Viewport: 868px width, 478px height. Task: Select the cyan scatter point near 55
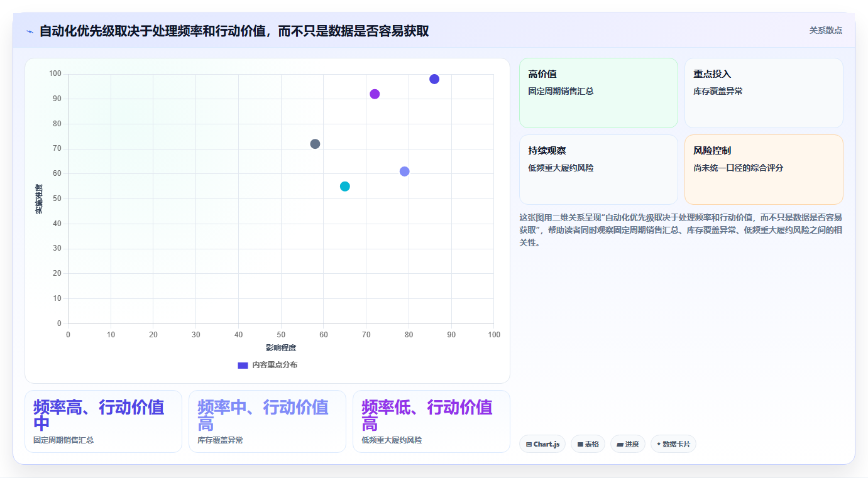tap(345, 187)
